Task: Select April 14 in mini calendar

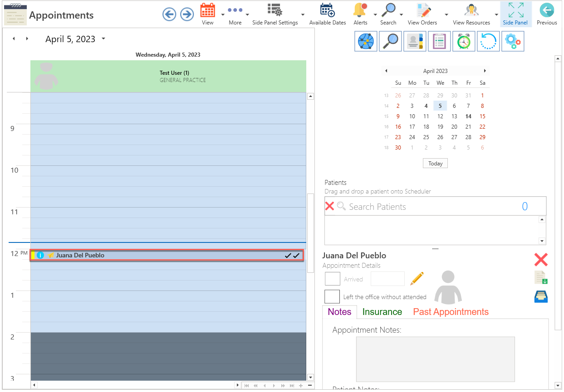Action: 468,116
